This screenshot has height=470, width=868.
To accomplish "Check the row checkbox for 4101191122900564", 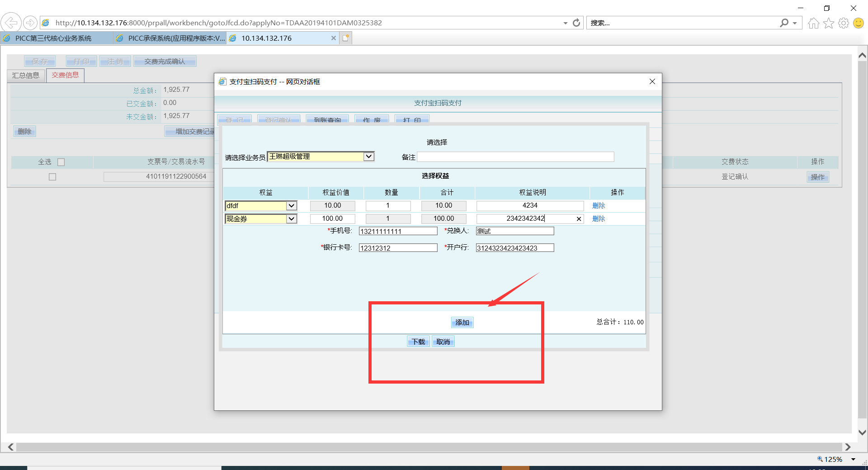I will 52,177.
